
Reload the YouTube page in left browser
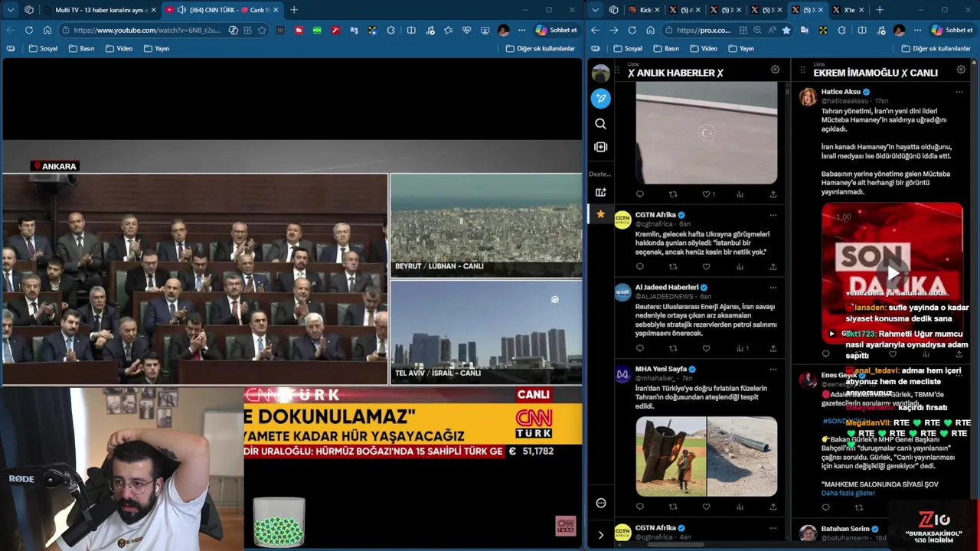(x=29, y=30)
